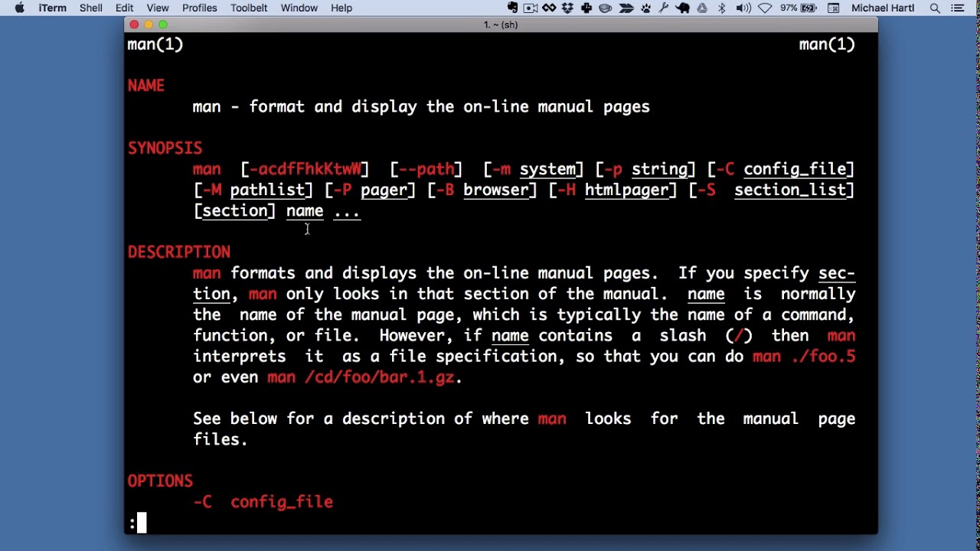Screen dimensions: 980x551
Task: Click the OPTIONS section heading
Action: (160, 481)
